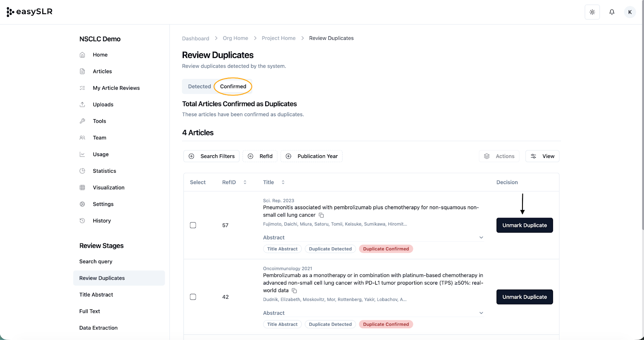Viewport: 644px width, 340px height.
Task: Expand the Abstract of article 57
Action: point(481,238)
